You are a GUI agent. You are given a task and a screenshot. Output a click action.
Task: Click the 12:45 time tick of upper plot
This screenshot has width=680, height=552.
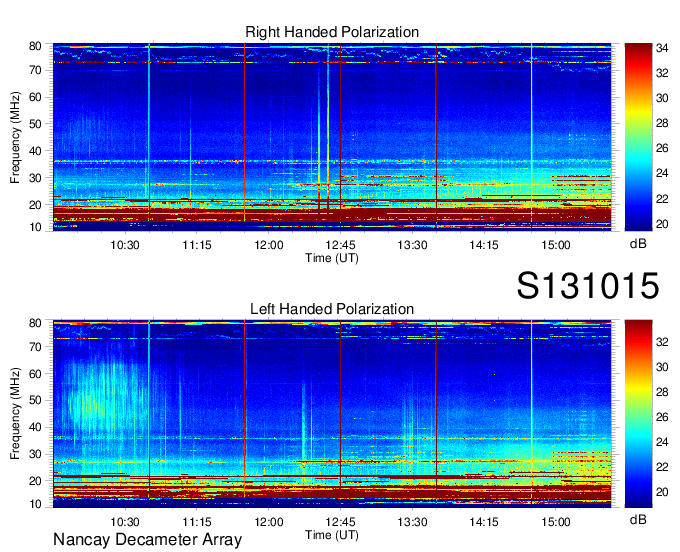pos(340,245)
